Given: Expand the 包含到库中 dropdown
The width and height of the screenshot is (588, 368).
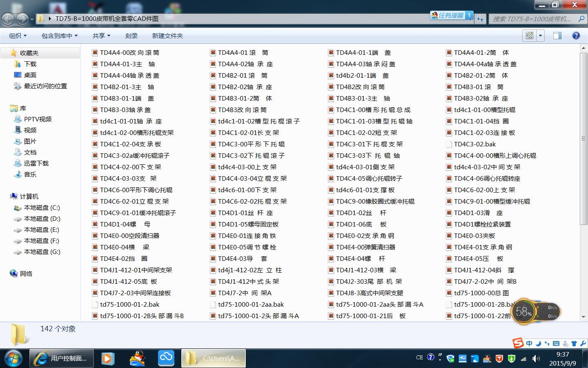Looking at the screenshot, I should click(60, 36).
